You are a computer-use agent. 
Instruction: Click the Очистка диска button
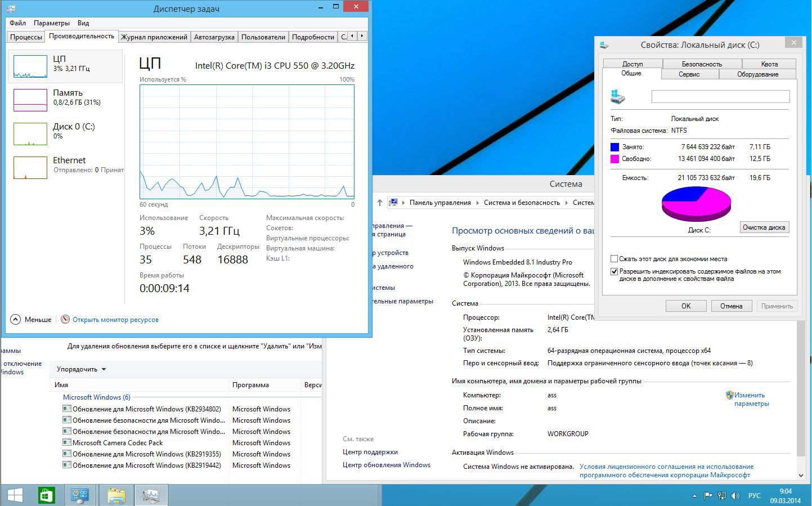coord(764,227)
